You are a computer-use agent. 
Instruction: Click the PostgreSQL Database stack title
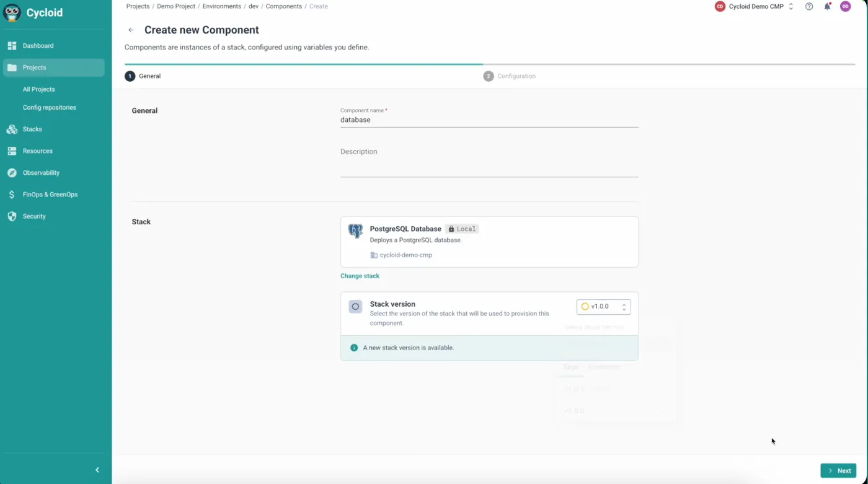[405, 229]
